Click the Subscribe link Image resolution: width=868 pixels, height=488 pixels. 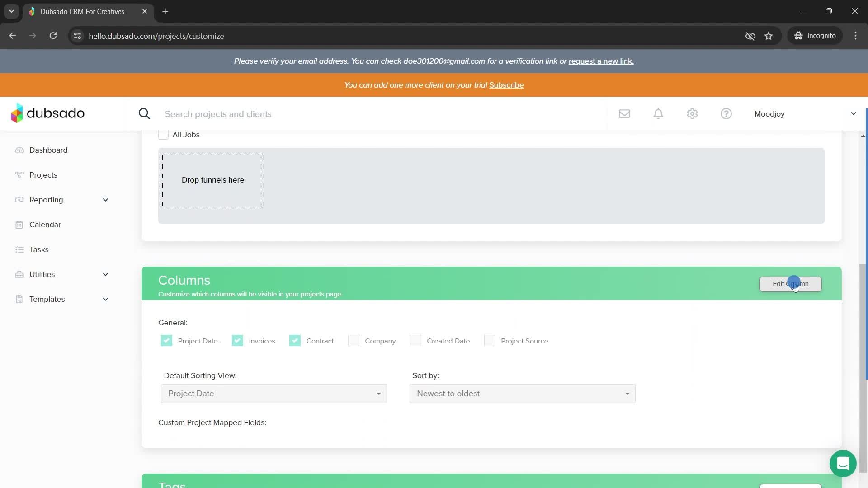click(506, 85)
